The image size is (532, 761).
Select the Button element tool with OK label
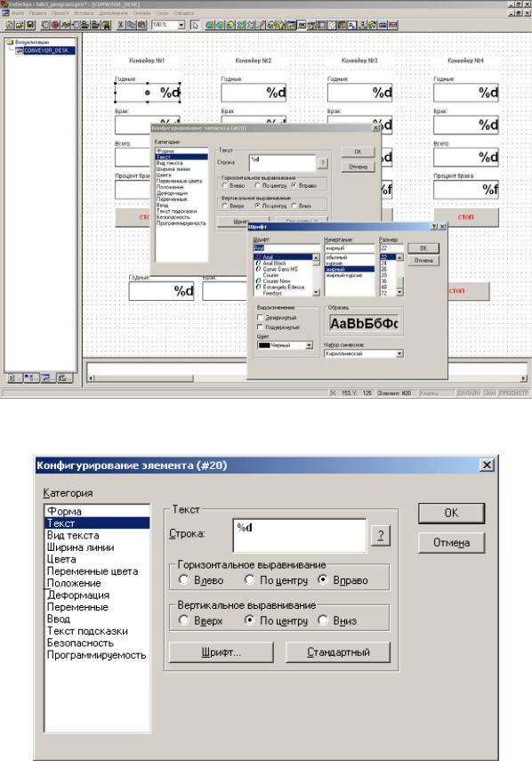coord(302,25)
